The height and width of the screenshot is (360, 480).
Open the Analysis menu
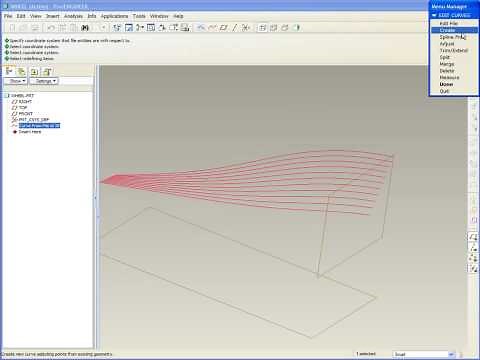73,16
